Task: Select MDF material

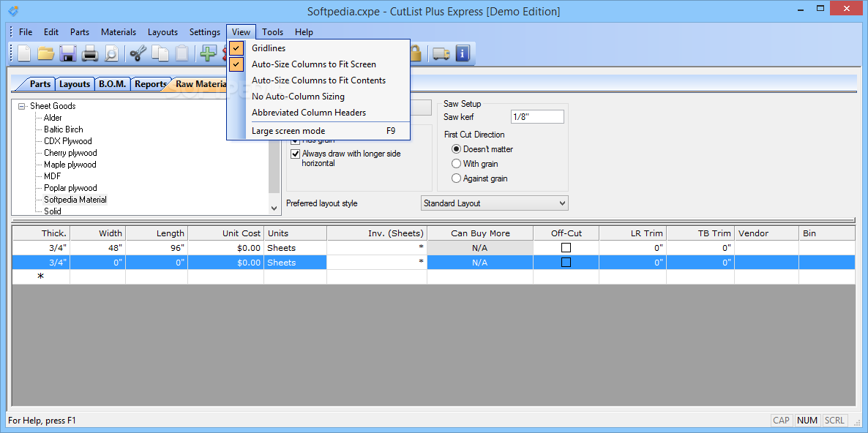Action: 53,176
